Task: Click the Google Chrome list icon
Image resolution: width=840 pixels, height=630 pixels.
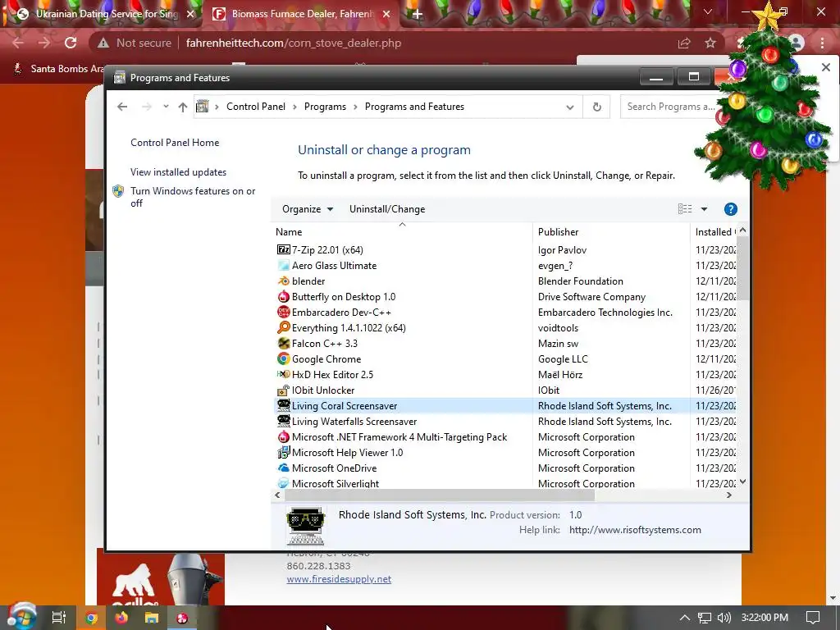Action: pyautogui.click(x=283, y=358)
